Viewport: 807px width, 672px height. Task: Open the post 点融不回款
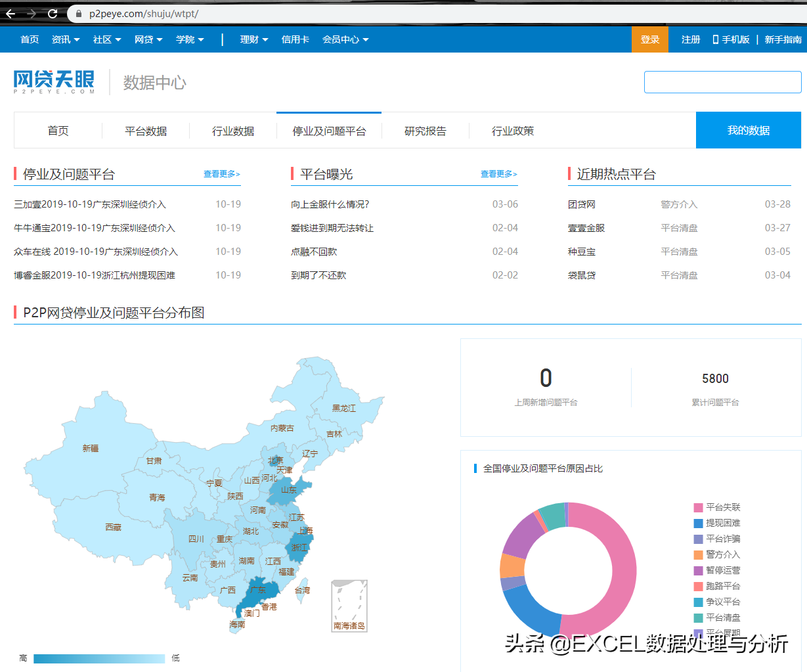[x=314, y=252]
